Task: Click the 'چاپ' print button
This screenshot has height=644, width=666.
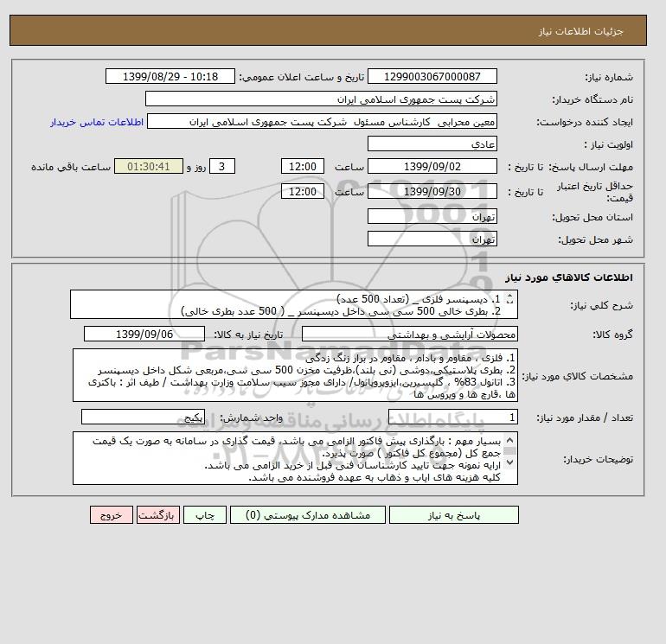Action: [x=205, y=515]
